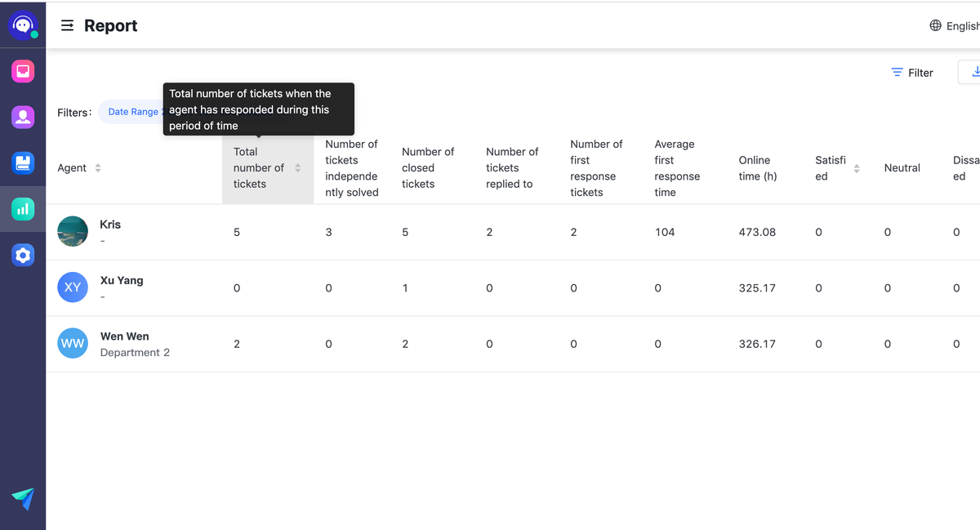Open the knowledge base book icon
This screenshot has height=530, width=980.
click(23, 163)
